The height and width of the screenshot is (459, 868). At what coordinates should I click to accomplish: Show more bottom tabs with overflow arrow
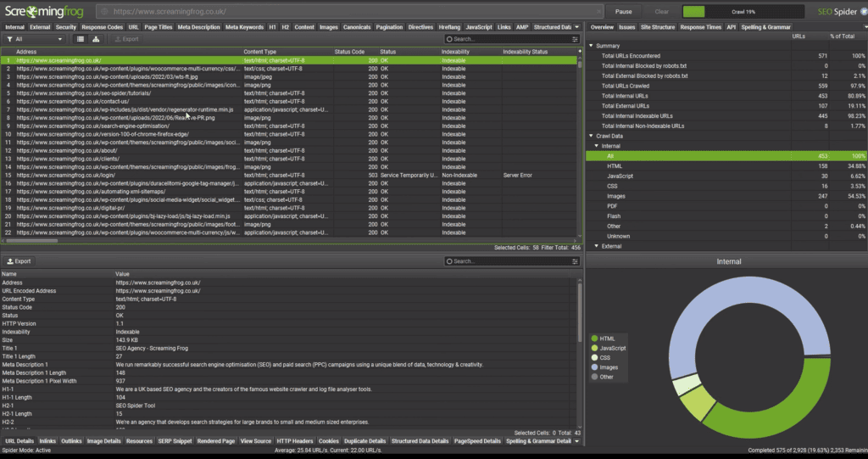coord(576,441)
